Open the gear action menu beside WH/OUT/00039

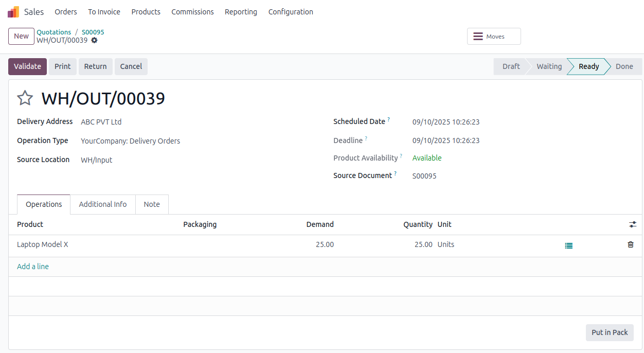click(x=94, y=40)
